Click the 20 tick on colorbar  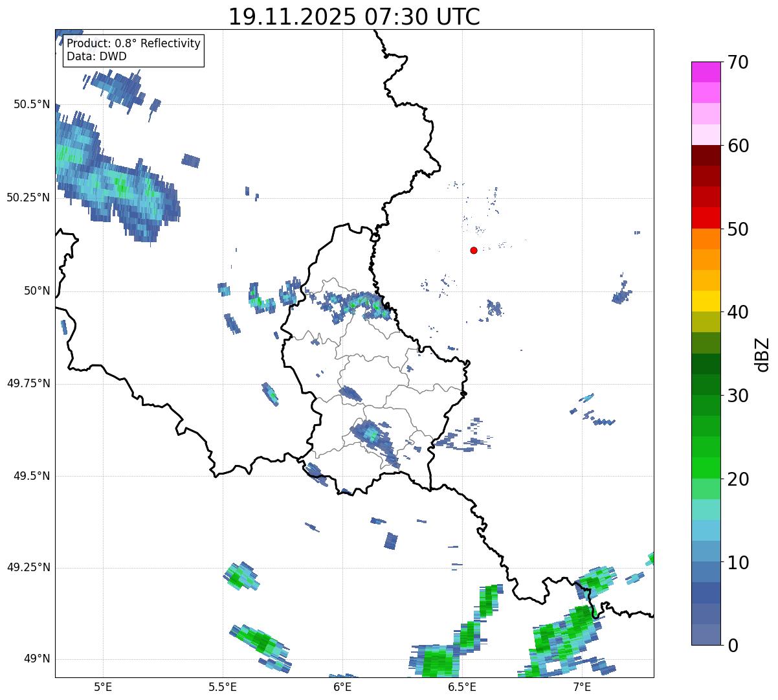738,479
